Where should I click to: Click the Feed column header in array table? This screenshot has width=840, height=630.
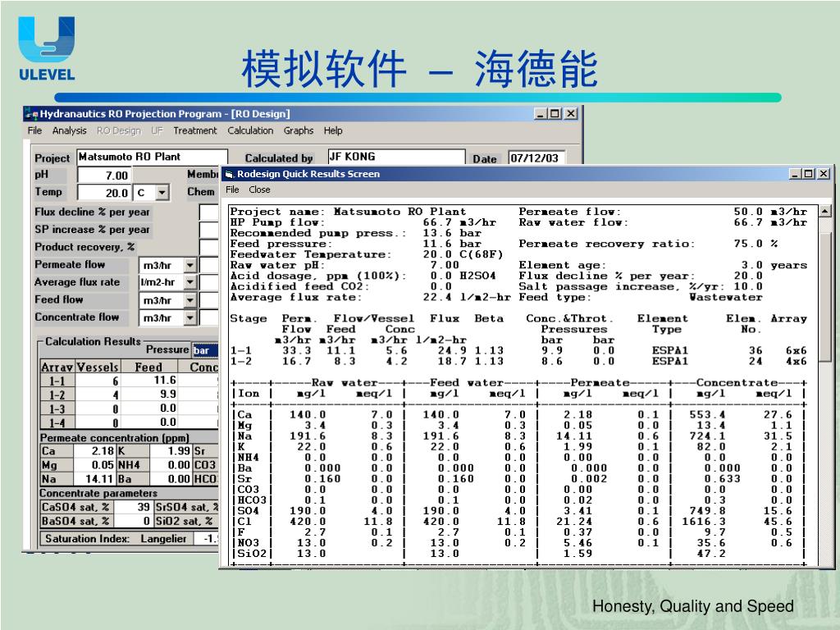pyautogui.click(x=148, y=367)
